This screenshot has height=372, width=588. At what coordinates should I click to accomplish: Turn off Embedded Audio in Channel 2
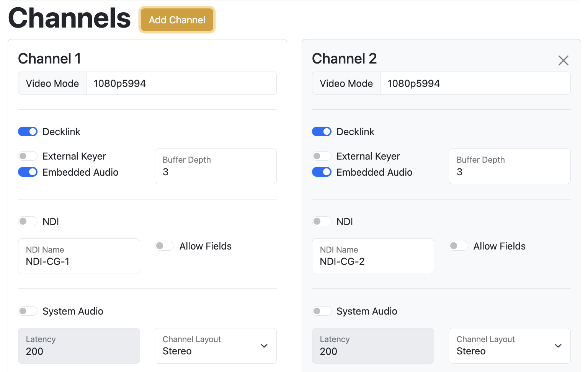322,172
